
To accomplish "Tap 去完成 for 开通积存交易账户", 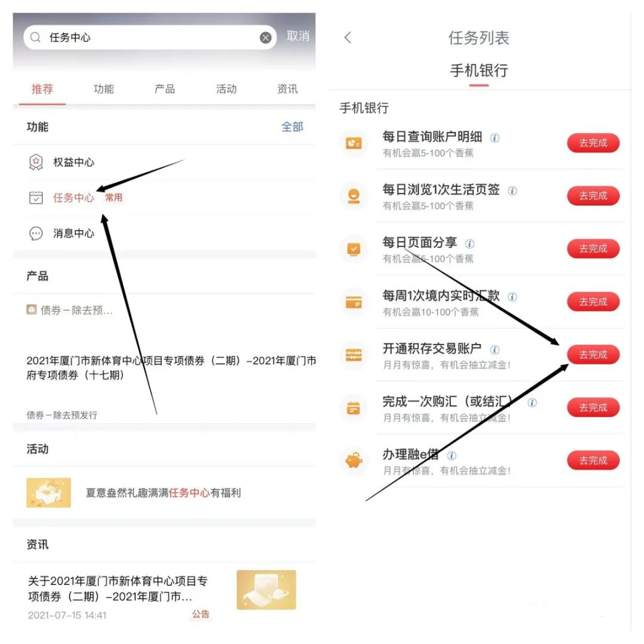I will pyautogui.click(x=593, y=354).
